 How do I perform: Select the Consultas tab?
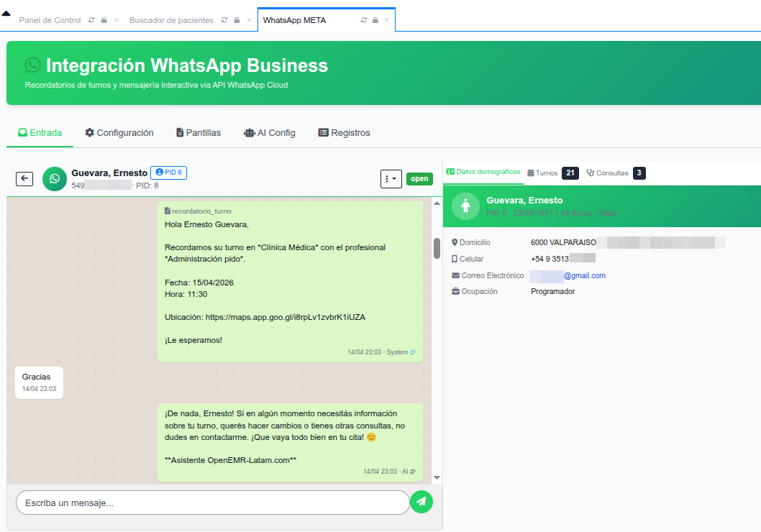click(x=608, y=173)
